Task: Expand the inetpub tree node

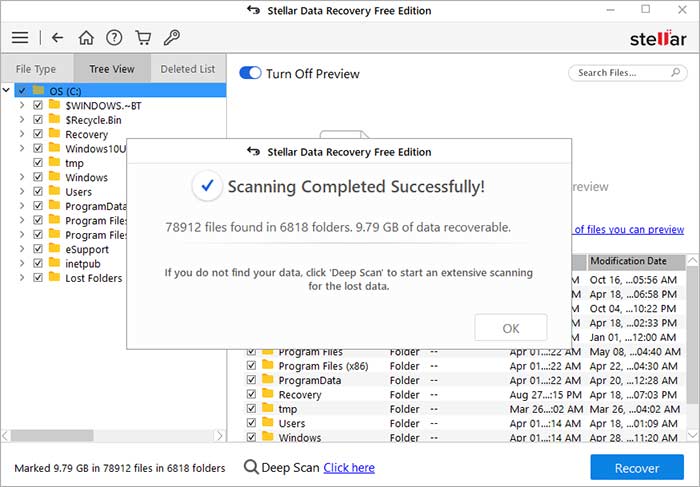Action: click(x=22, y=263)
